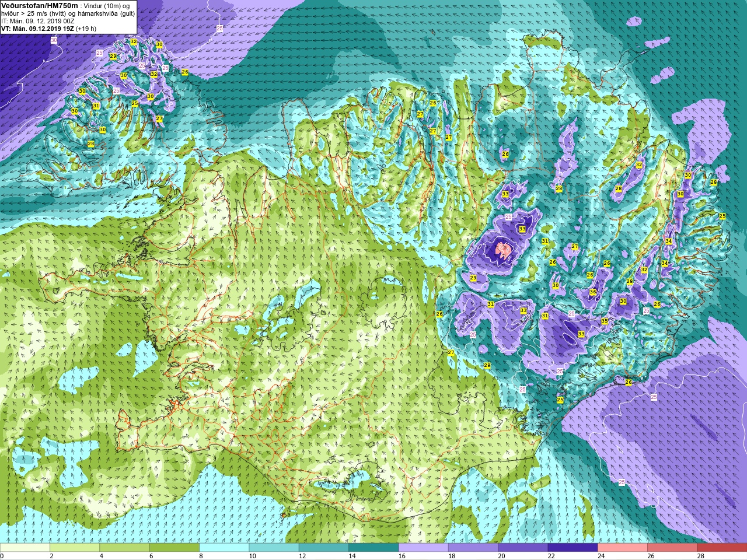The width and height of the screenshot is (747, 560).
Task: Click the color scale tick label '6'
Action: pos(151,556)
